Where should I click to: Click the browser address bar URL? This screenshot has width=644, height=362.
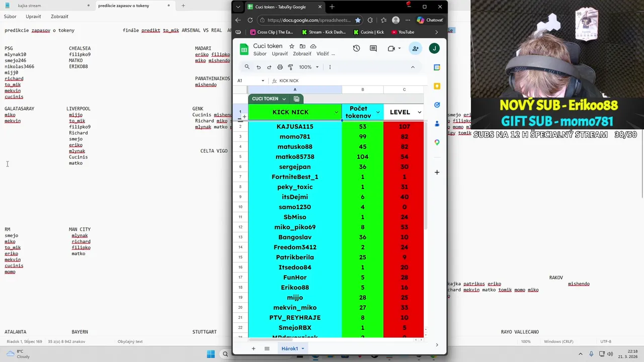click(x=308, y=20)
